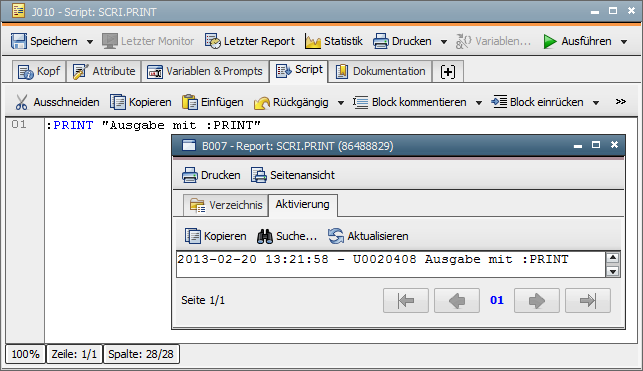Click the script line :PRINT text

[x=153, y=125]
